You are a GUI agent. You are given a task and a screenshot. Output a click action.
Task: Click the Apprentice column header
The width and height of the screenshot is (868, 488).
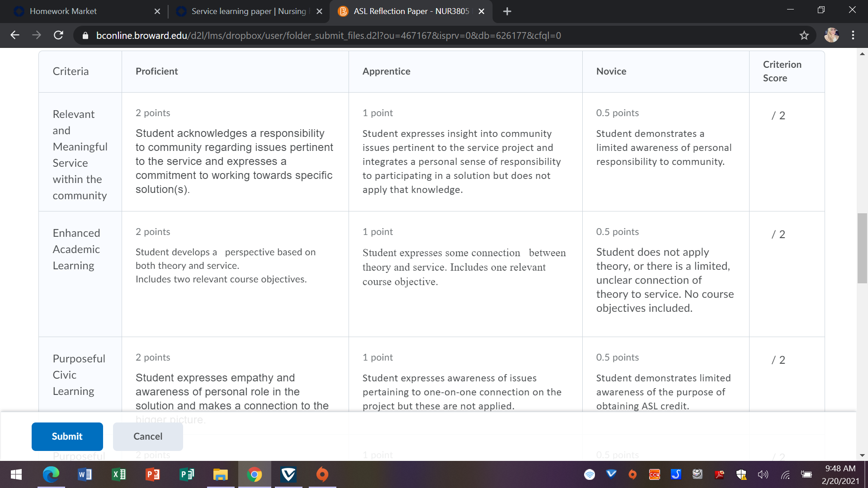click(386, 71)
